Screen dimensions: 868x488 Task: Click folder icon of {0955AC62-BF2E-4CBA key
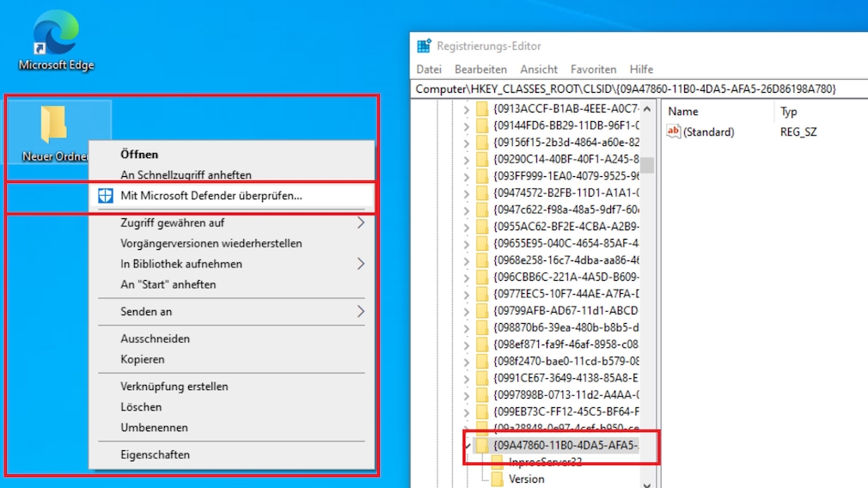pyautogui.click(x=482, y=226)
